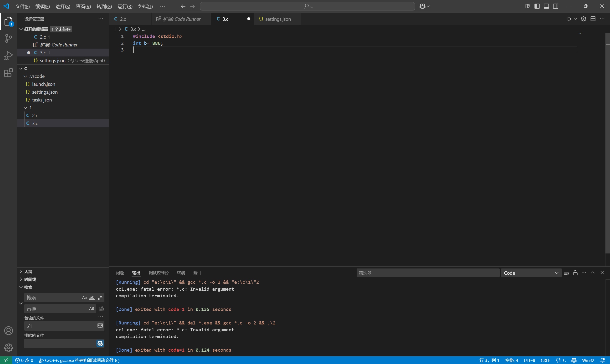Toggle Match Case in search box
Viewport: 610px width, 364px height.
click(x=84, y=298)
